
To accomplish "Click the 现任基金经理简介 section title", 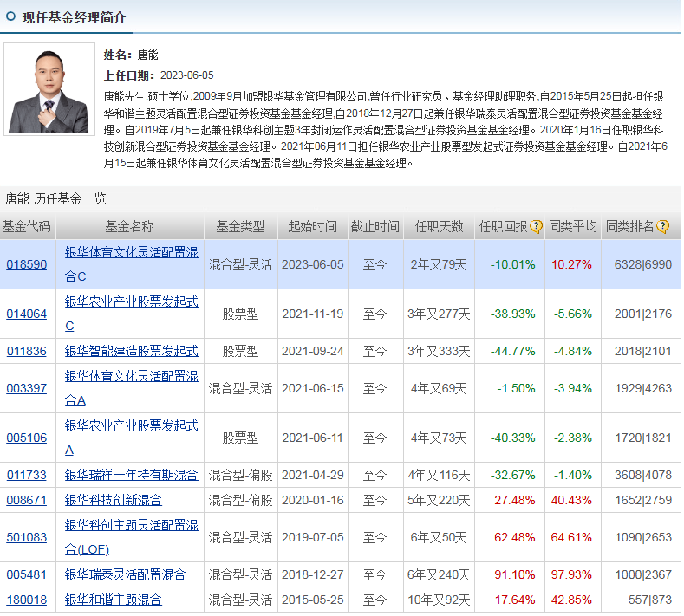I will (74, 17).
